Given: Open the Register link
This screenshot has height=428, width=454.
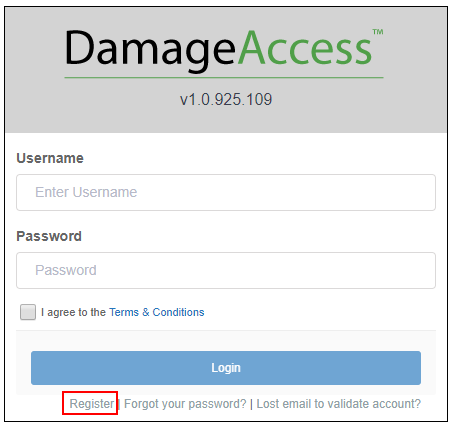Looking at the screenshot, I should click(92, 404).
